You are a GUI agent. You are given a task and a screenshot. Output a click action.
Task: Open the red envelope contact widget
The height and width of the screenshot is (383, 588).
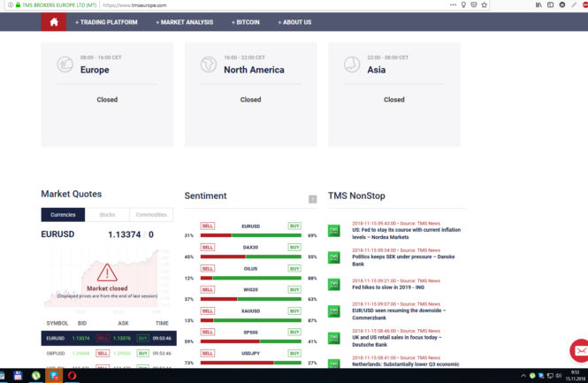(580, 351)
